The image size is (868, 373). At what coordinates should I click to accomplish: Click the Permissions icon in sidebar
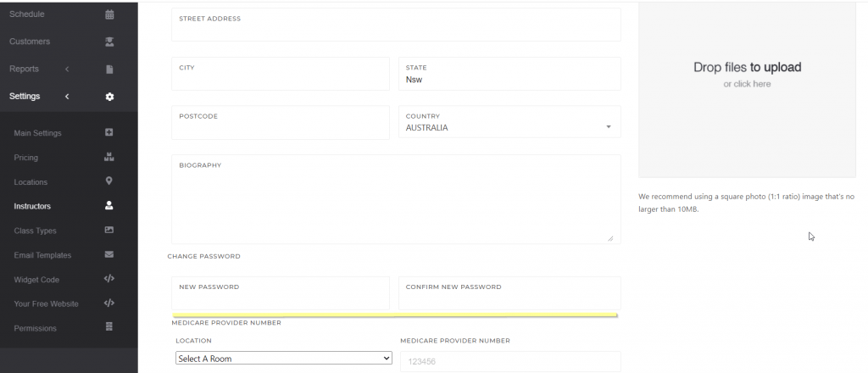point(108,327)
